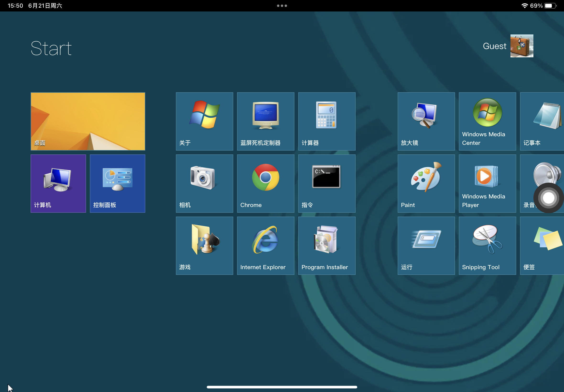This screenshot has height=392, width=564.
Task: Open the 计算机 computer tile
Action: click(x=58, y=184)
